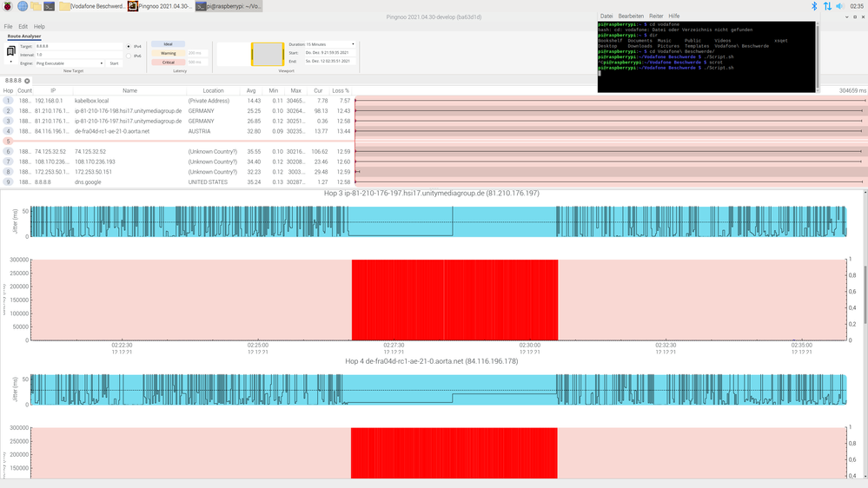
Task: Launch the terminal from the taskbar launcher
Action: point(50,6)
